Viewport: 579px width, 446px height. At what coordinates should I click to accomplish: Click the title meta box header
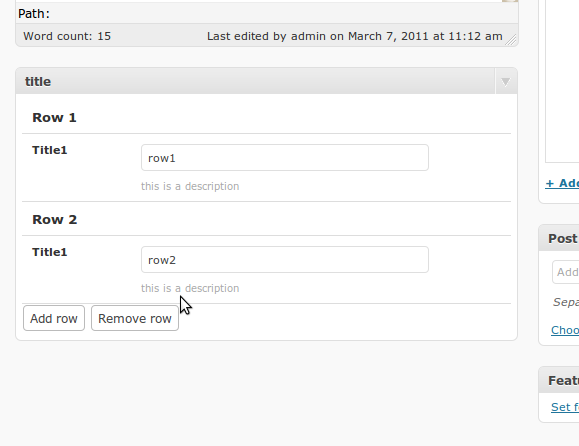coord(255,81)
